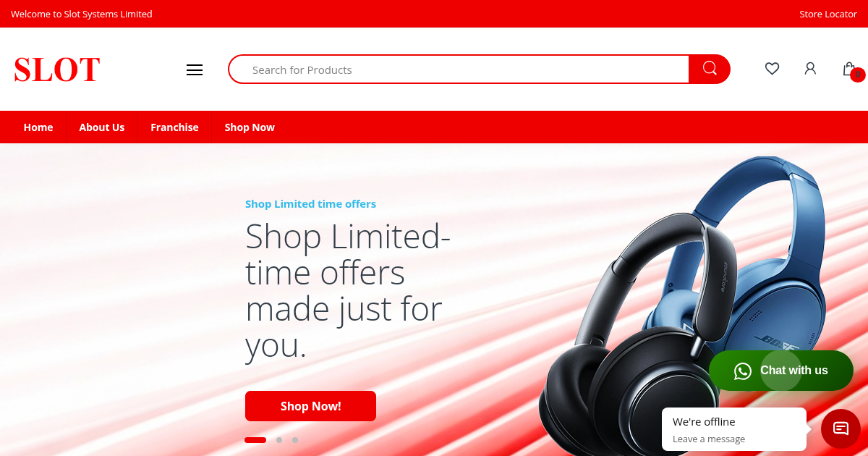Open the hamburger menu icon
Image resolution: width=868 pixels, height=456 pixels.
pos(195,69)
